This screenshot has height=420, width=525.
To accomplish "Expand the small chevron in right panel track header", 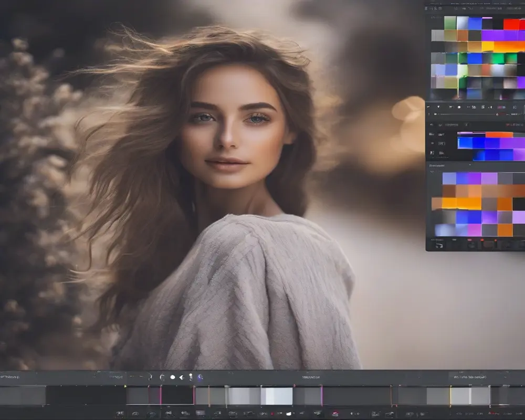I will coord(466,125).
